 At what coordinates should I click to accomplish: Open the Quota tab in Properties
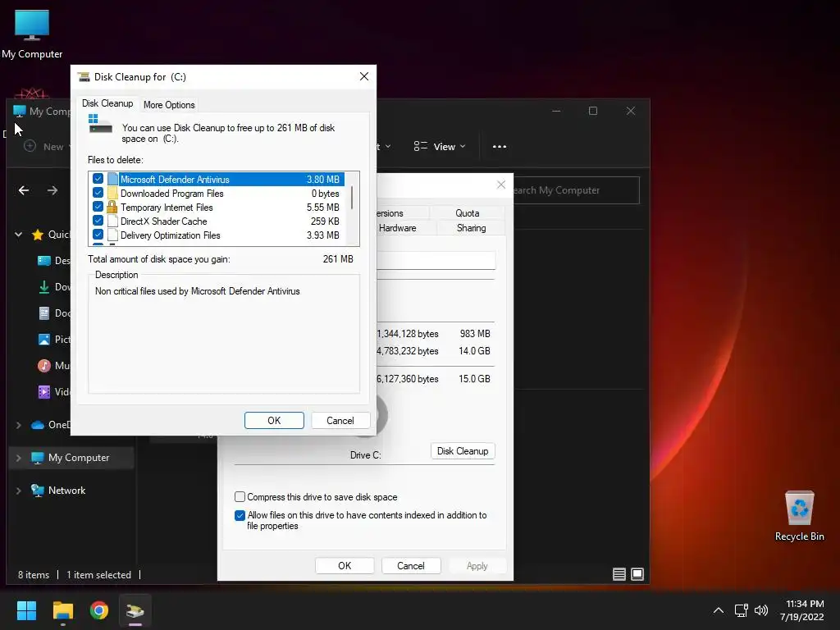467,213
